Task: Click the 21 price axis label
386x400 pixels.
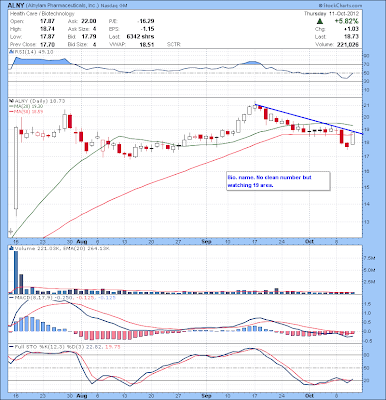Action: [367, 106]
